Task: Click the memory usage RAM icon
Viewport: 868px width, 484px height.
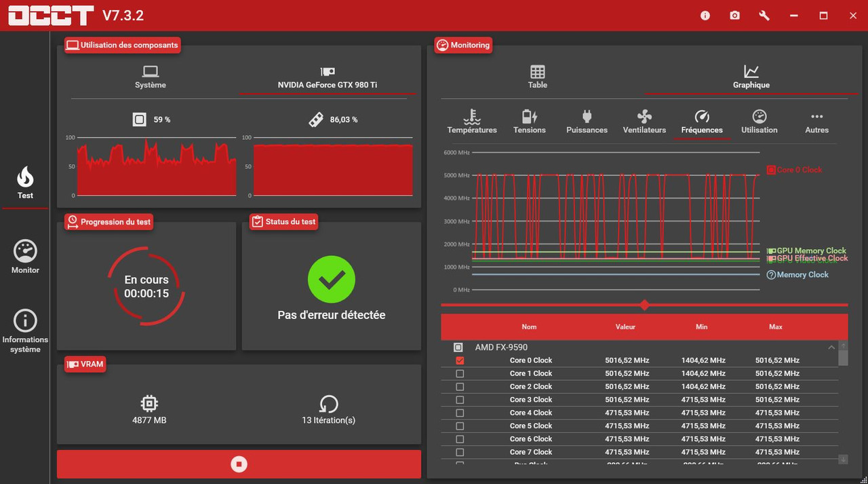Action: [x=315, y=119]
